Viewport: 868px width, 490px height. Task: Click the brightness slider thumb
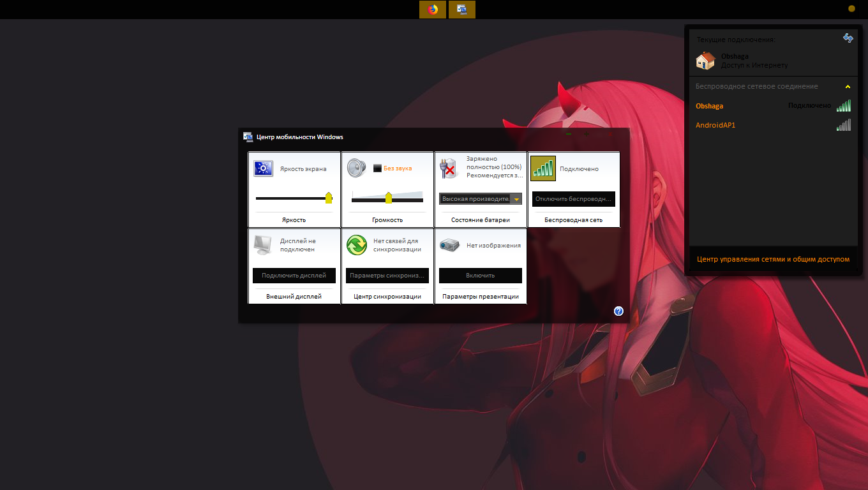point(329,198)
